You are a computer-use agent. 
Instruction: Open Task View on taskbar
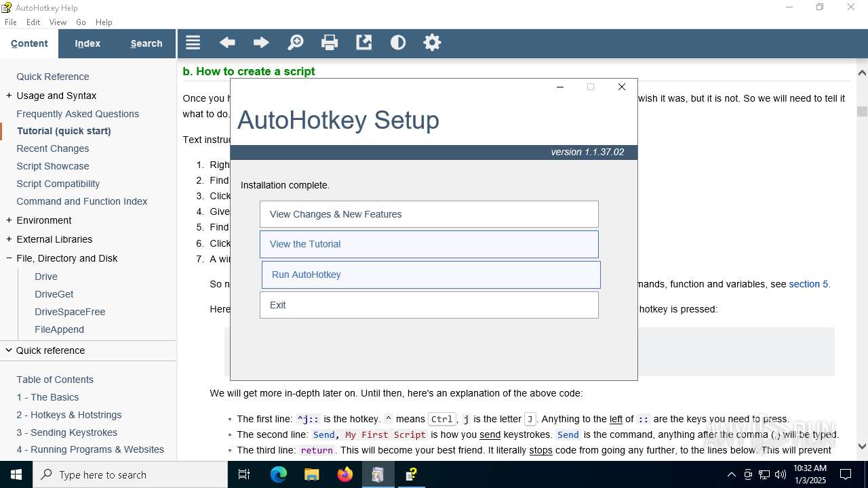tap(244, 474)
